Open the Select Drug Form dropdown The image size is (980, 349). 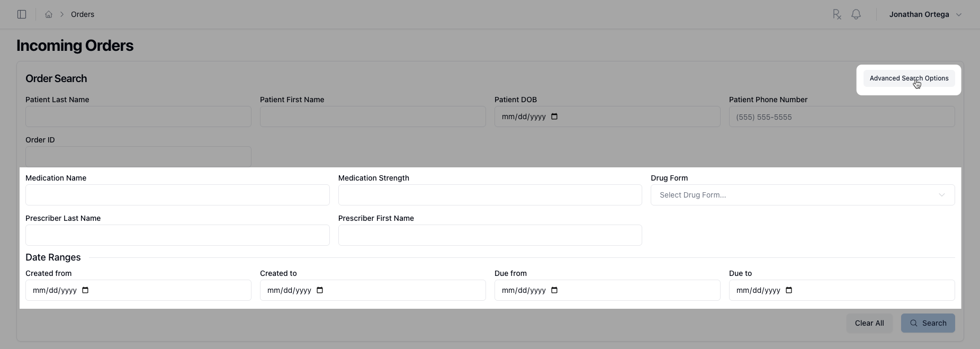tap(803, 195)
